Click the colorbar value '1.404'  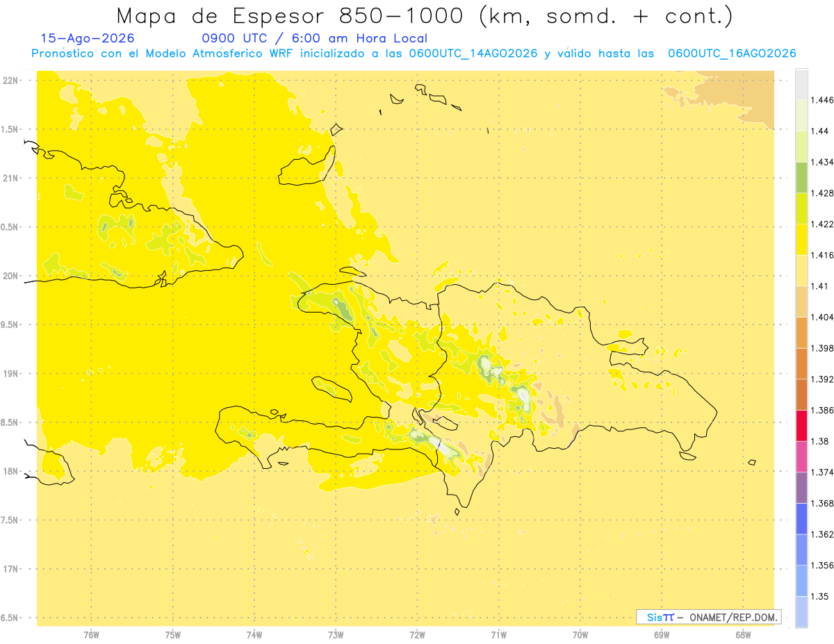coord(823,317)
